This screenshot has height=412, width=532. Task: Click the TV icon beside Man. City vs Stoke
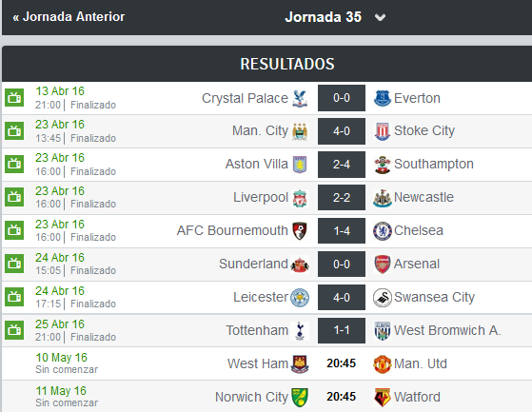click(x=14, y=131)
